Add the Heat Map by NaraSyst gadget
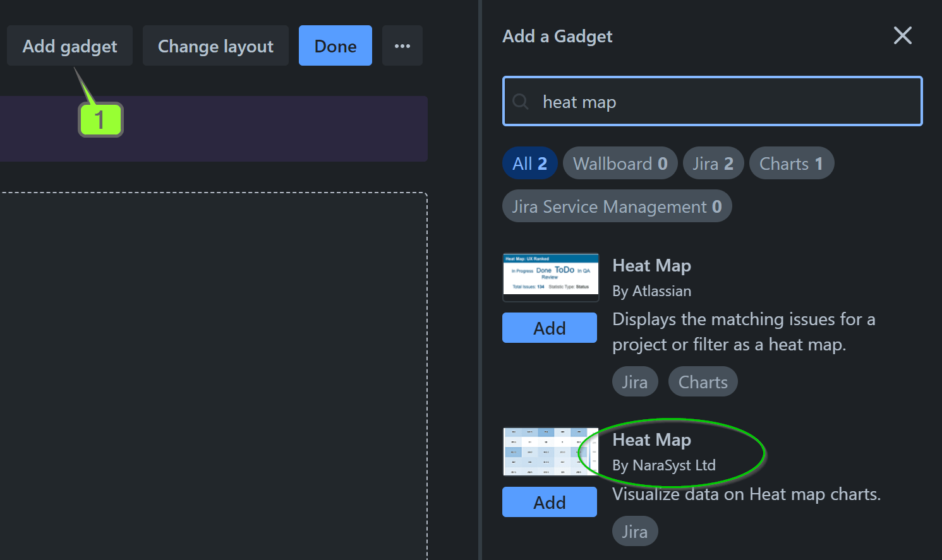942x560 pixels. (549, 502)
